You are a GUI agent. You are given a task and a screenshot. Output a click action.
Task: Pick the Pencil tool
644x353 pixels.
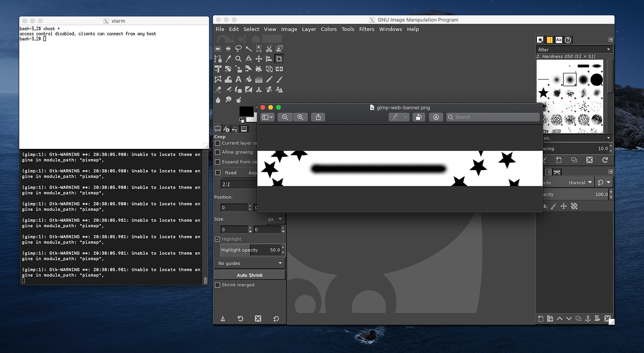click(x=269, y=80)
